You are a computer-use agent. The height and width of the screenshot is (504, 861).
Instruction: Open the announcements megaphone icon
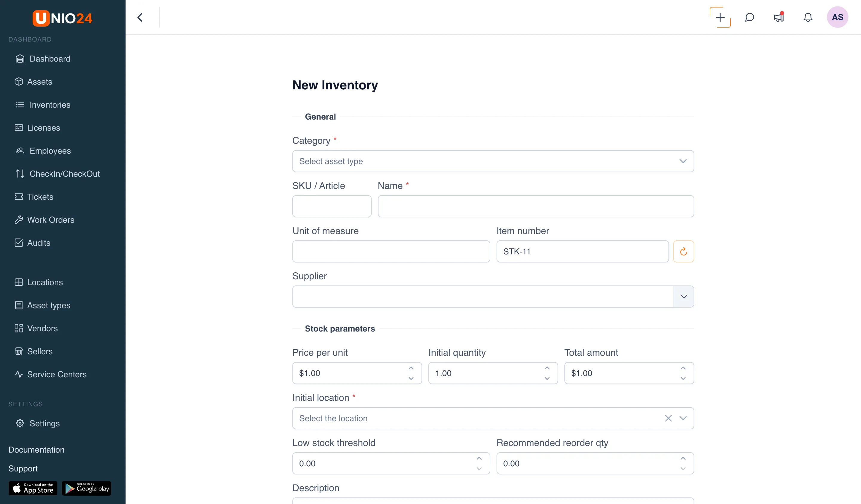(x=779, y=17)
